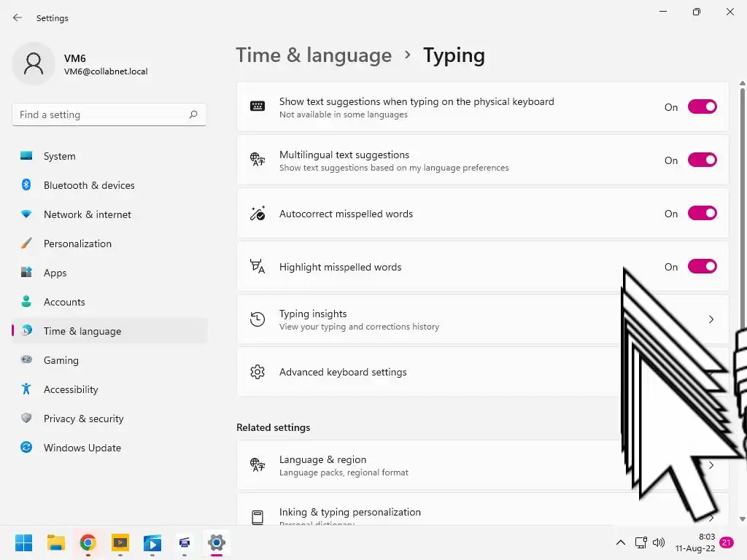Click the Typing insights history icon
Viewport: 747px width, 560px height.
258,319
